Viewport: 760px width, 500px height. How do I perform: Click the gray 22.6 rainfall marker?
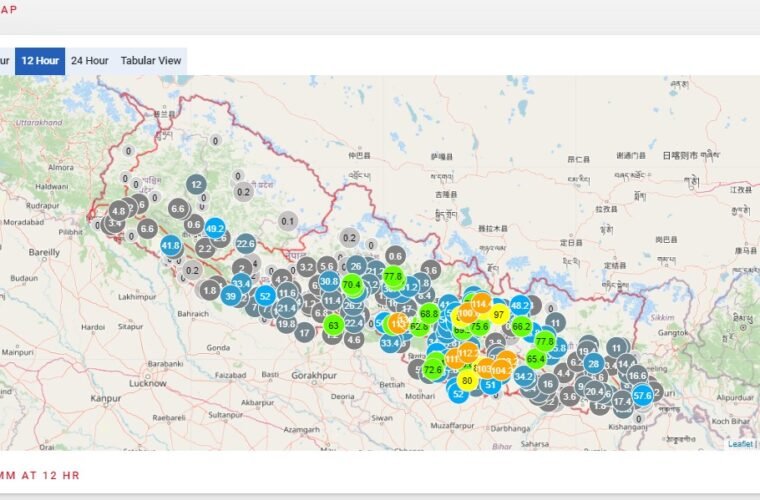245,243
